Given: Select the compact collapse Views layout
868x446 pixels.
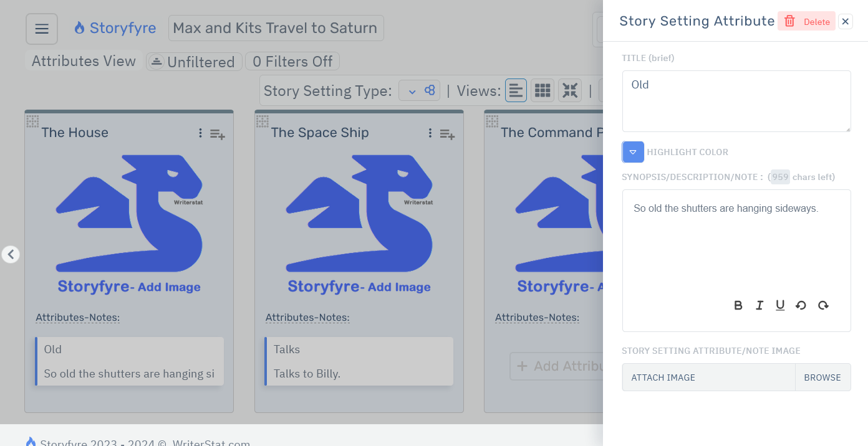Looking at the screenshot, I should (x=569, y=90).
